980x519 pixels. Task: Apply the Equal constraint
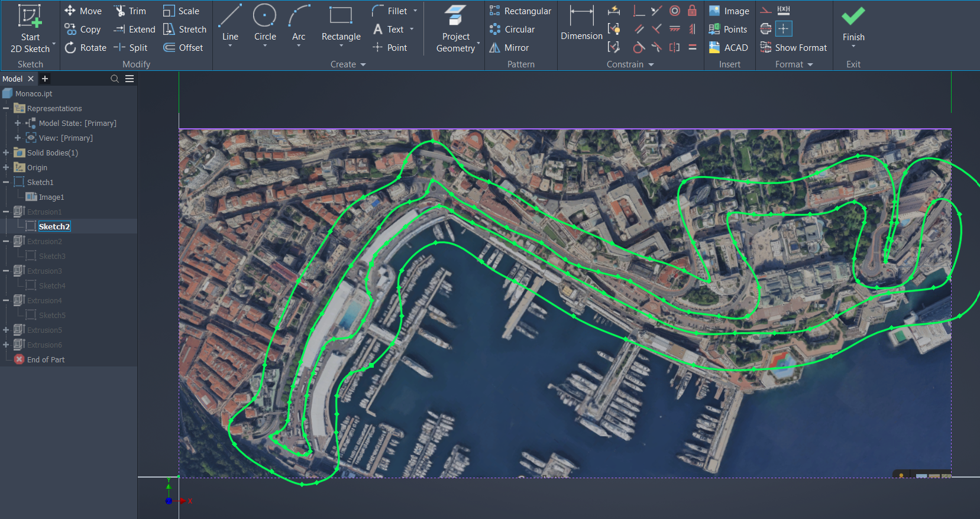tap(692, 47)
